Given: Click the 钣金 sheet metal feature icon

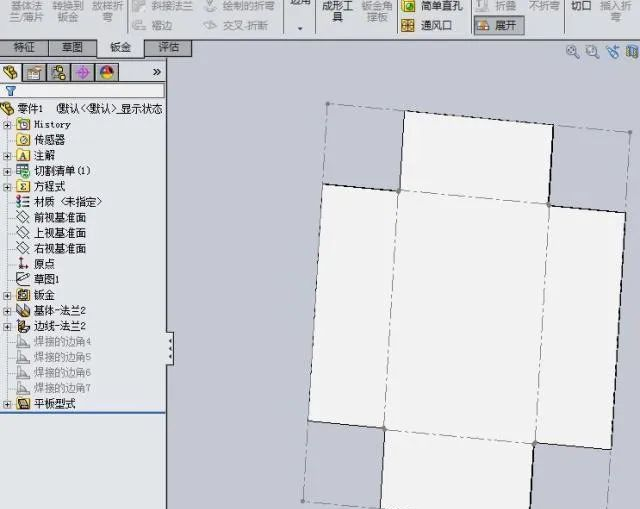Looking at the screenshot, I should pyautogui.click(x=23, y=295).
